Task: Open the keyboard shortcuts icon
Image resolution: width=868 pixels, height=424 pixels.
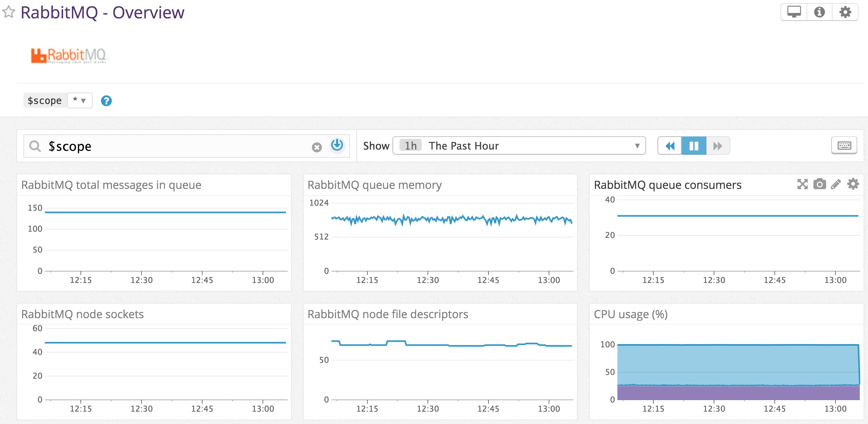Action: [844, 145]
